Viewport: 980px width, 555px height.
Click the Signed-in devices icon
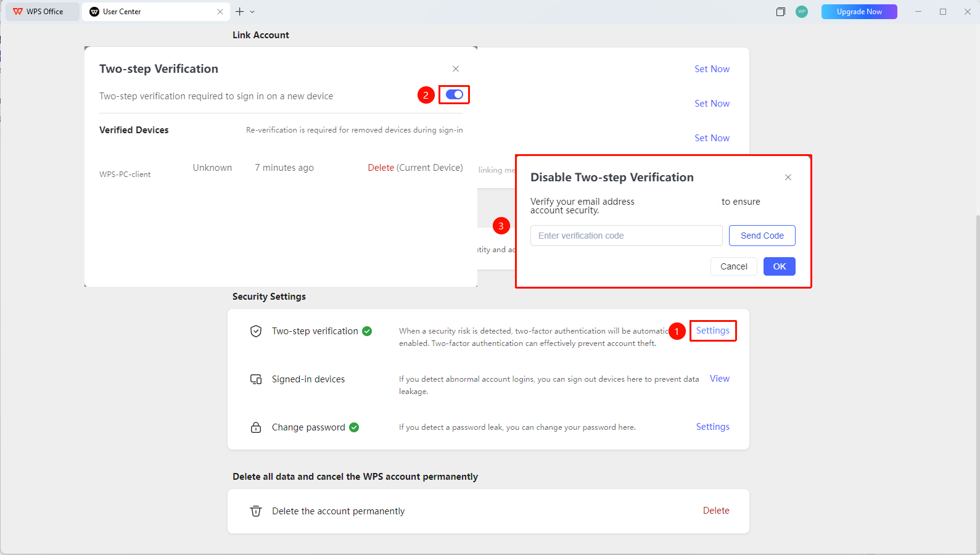[x=256, y=379]
